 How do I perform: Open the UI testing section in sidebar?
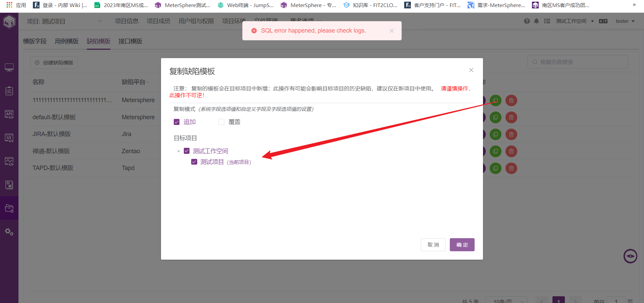(x=9, y=138)
